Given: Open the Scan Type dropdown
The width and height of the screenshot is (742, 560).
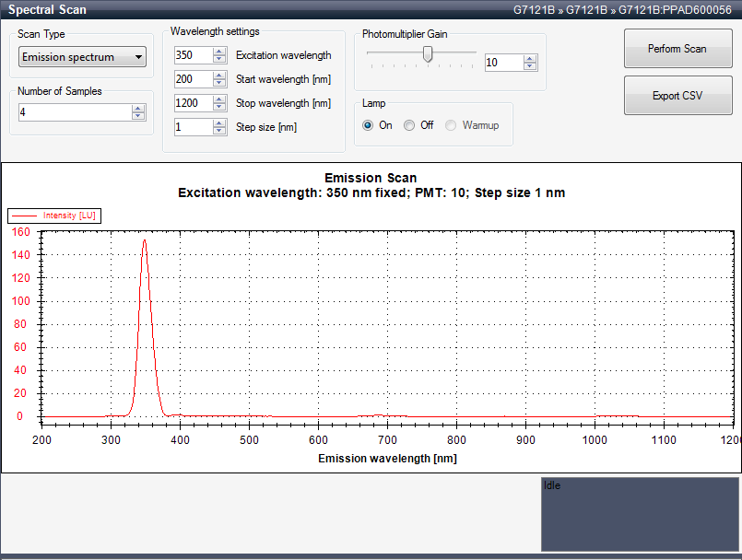Looking at the screenshot, I should [x=82, y=57].
